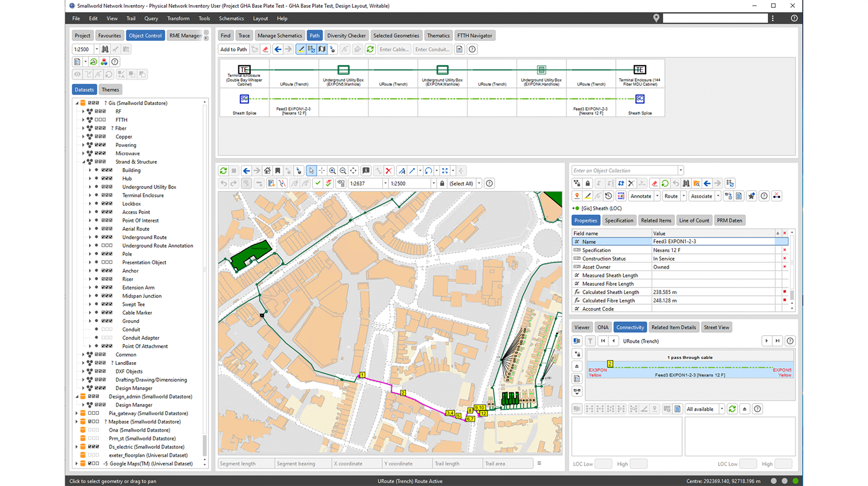Toggle the first visibility checkbox for Conduit layer

point(103,330)
